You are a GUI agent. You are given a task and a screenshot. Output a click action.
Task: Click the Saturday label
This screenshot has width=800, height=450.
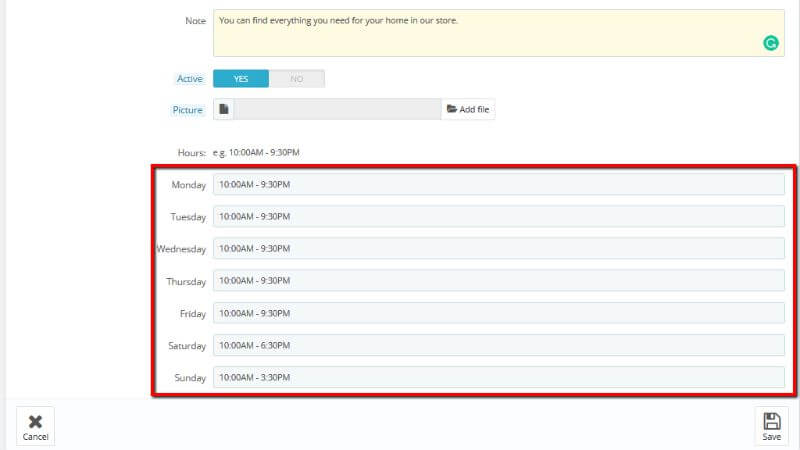187,346
